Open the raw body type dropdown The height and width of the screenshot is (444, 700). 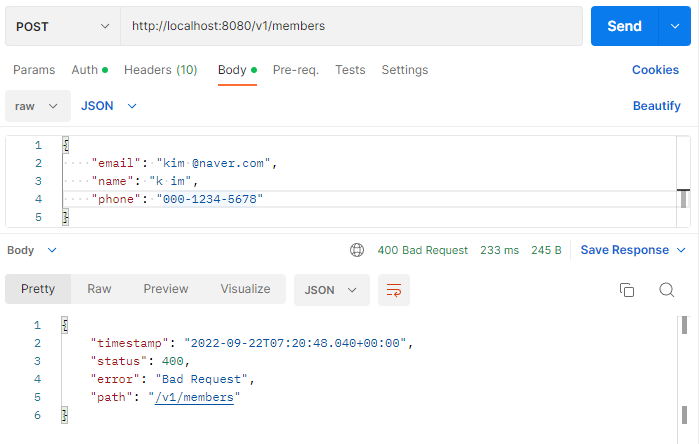38,106
